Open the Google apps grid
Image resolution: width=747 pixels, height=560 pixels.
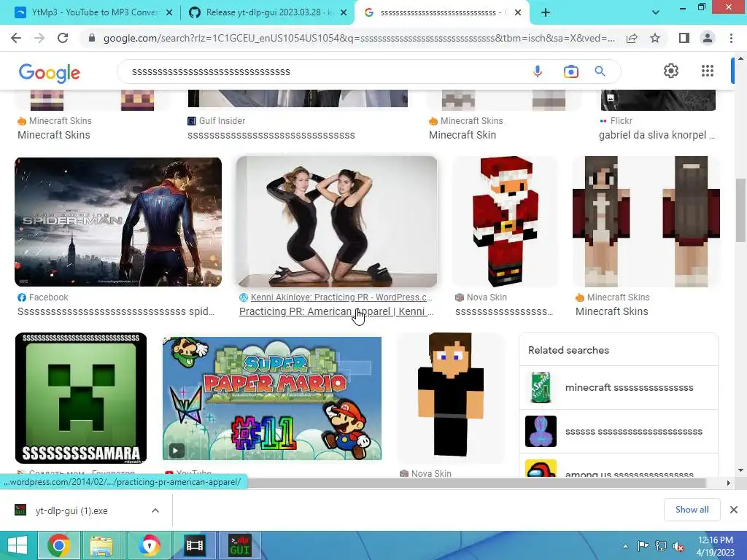click(x=708, y=71)
